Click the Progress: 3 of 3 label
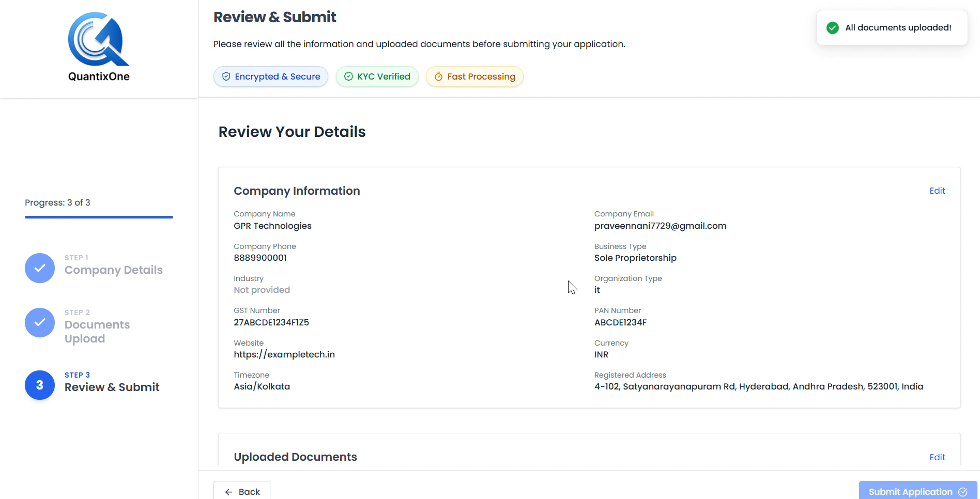 coord(57,202)
